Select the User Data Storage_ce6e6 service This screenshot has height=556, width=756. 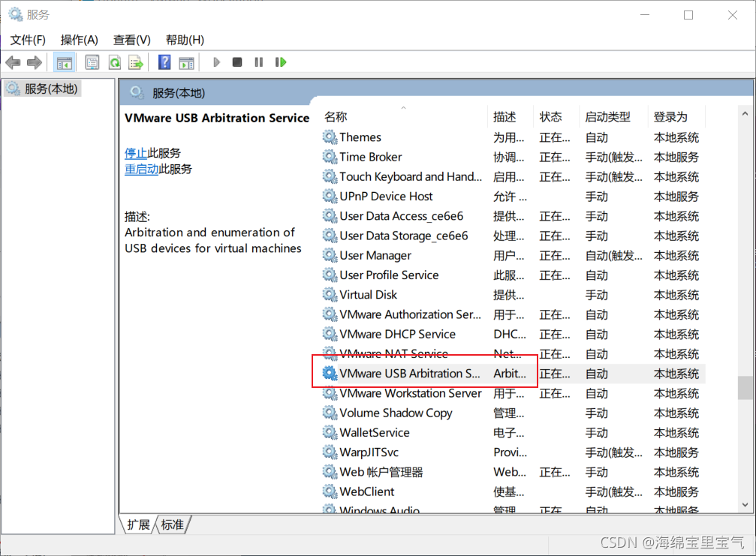point(513,236)
